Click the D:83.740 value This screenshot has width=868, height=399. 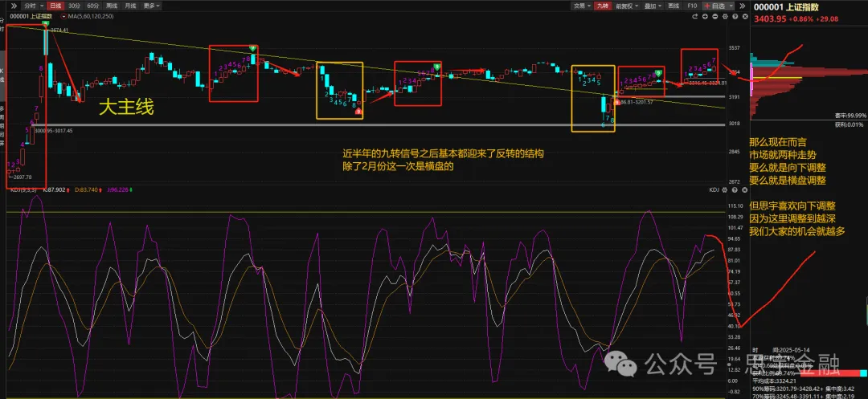84,190
